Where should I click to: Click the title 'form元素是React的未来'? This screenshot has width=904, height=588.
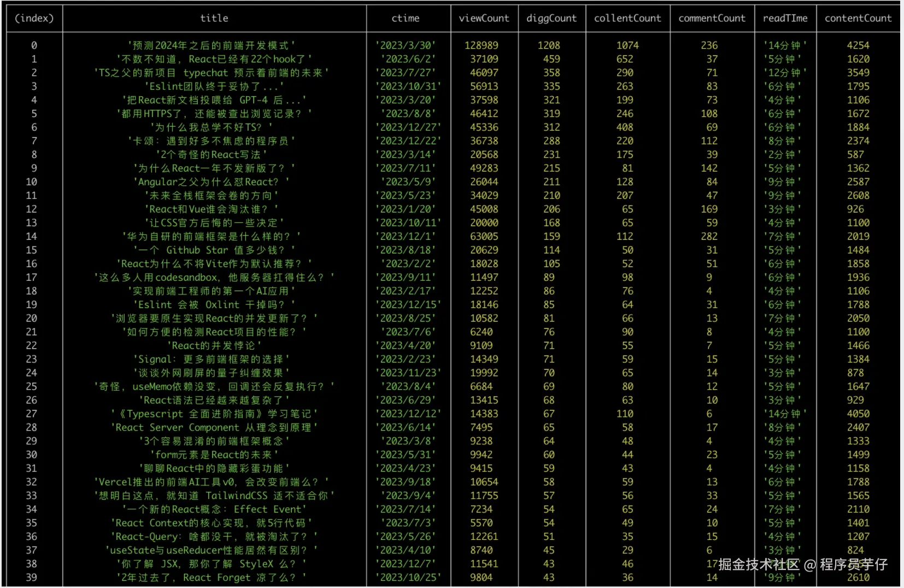(x=214, y=455)
